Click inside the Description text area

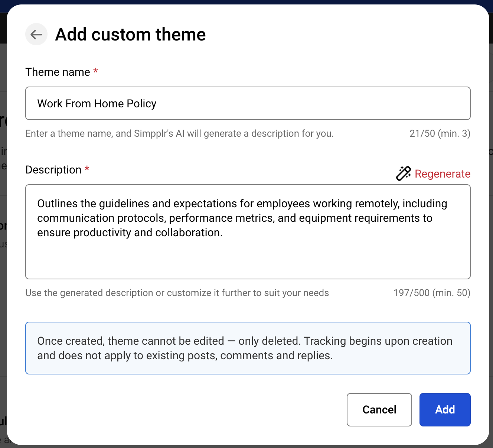pyautogui.click(x=248, y=256)
